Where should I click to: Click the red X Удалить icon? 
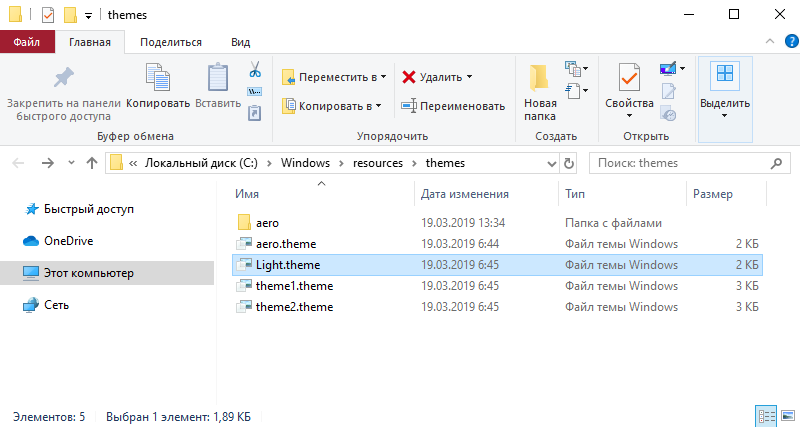(x=409, y=77)
